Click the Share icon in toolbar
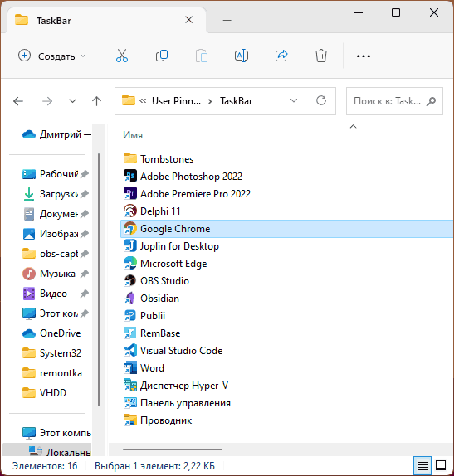 coord(281,56)
